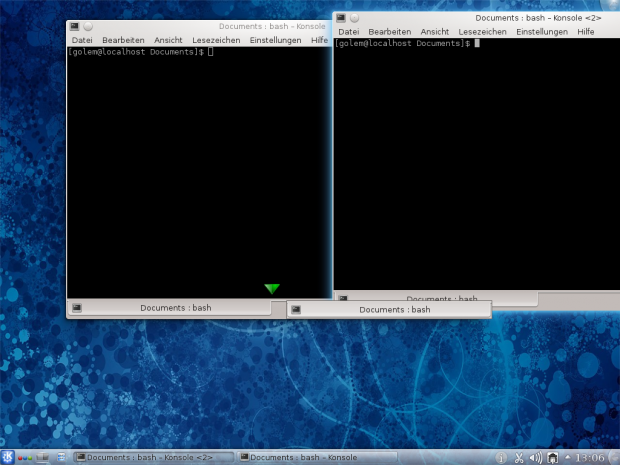620x465 pixels.
Task: Open Datei menu in left Konsole window
Action: pyautogui.click(x=82, y=40)
